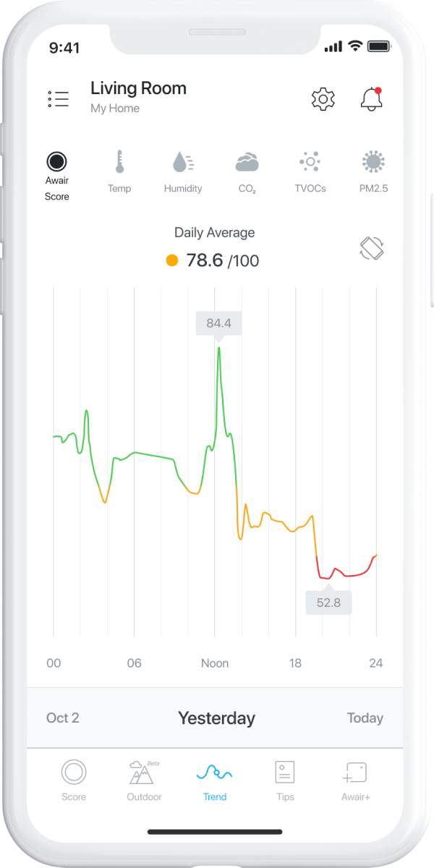Open the Outdoor beta section
434x868 pixels.
coord(144,780)
